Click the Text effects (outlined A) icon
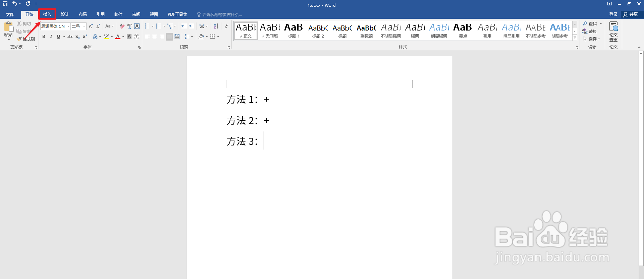This screenshot has width=644, height=279. (95, 37)
